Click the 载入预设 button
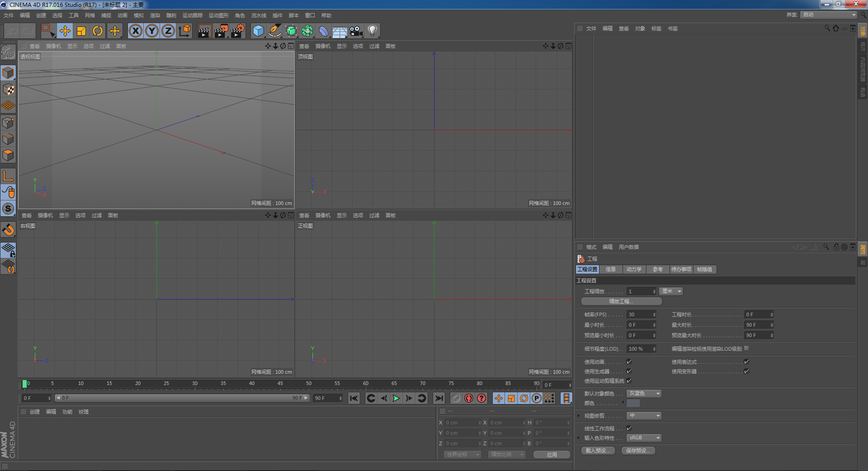868x471 pixels. 598,451
